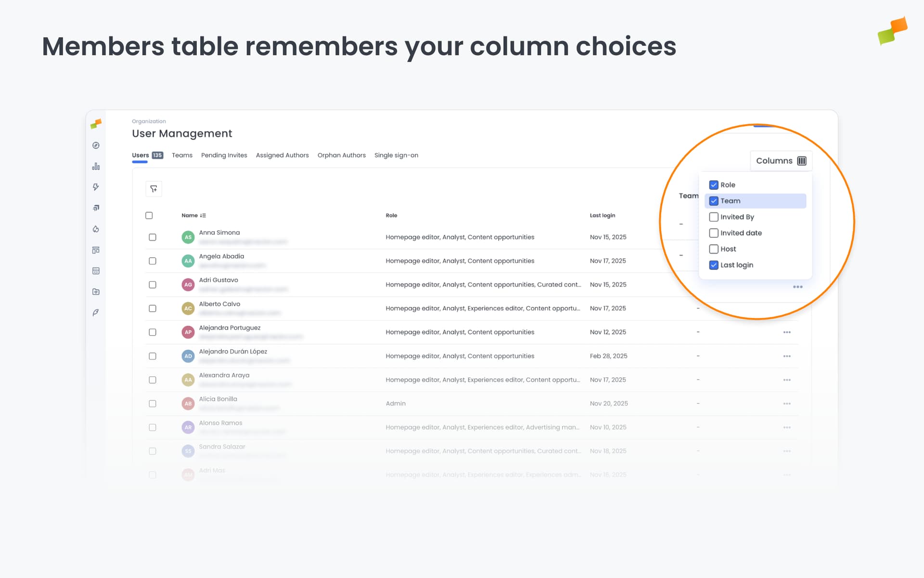Select the bar chart analytics icon
The height and width of the screenshot is (578, 924).
96,166
